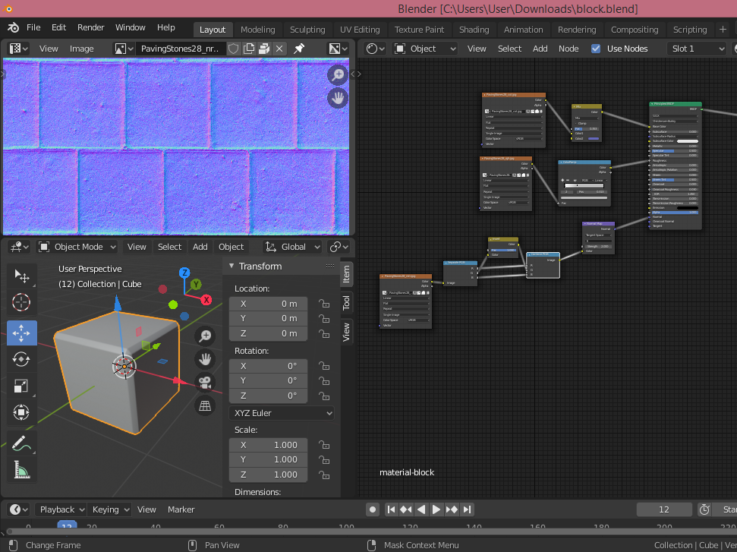Click the timeline horizontal scrollbar
Image resolution: width=737 pixels, height=552 pixels.
tap(371, 532)
